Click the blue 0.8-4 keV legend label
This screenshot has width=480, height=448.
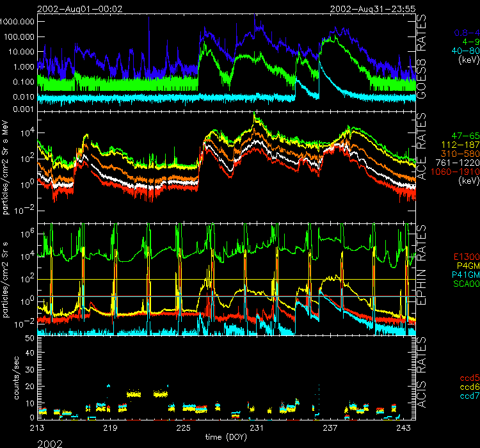pyautogui.click(x=467, y=31)
